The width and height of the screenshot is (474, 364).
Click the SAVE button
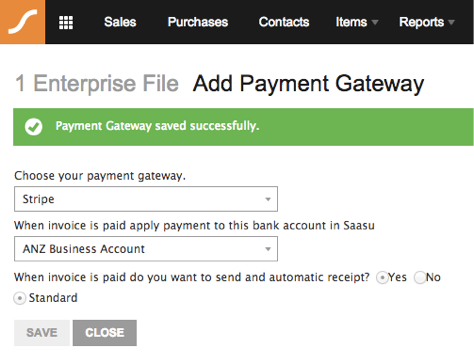(x=42, y=333)
